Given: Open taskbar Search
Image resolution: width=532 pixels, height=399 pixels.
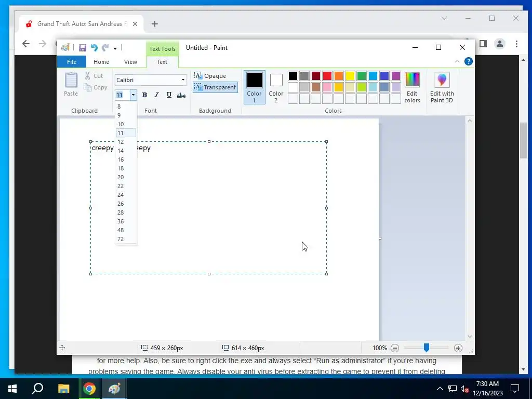Looking at the screenshot, I should pos(37,389).
